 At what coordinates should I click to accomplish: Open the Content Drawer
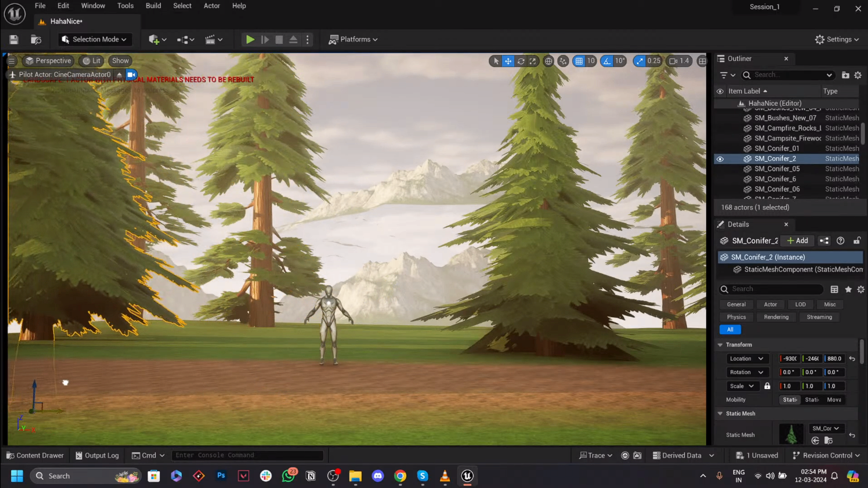(35, 455)
